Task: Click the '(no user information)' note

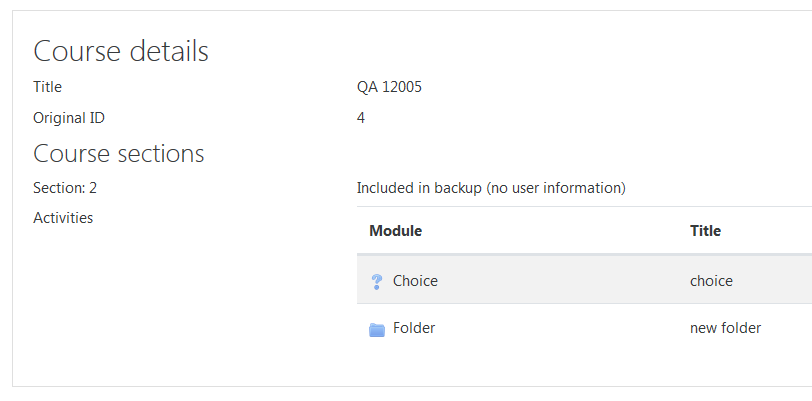Action: [556, 188]
